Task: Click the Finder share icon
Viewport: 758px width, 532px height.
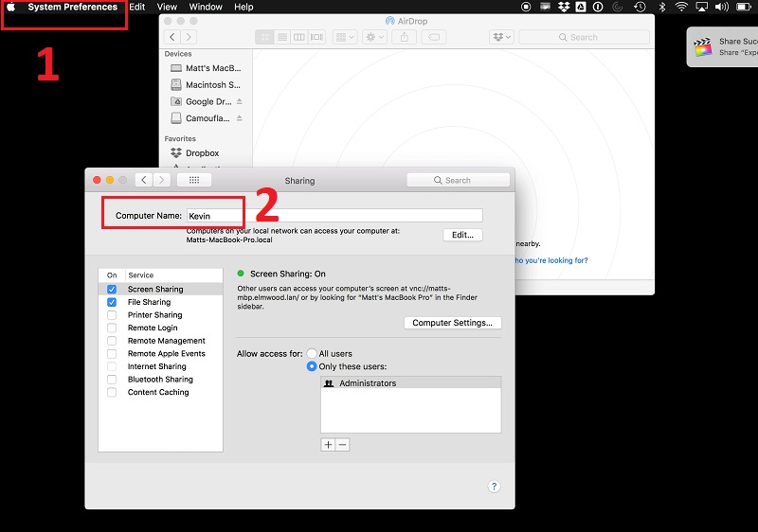Action: [x=405, y=37]
